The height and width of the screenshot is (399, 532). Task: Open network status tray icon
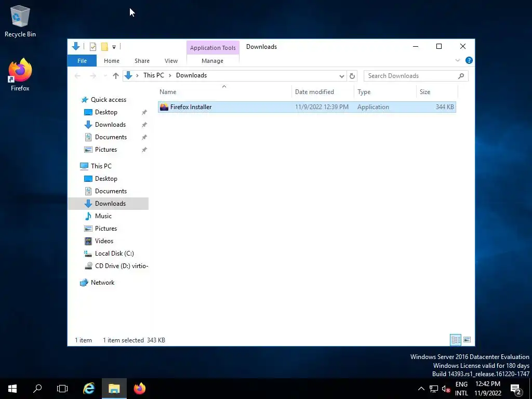click(x=434, y=389)
